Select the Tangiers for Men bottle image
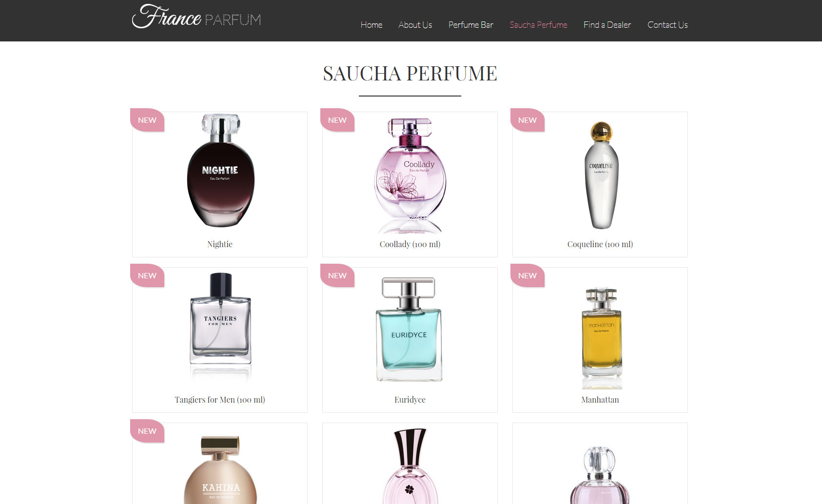Image resolution: width=822 pixels, height=504 pixels. 220,326
